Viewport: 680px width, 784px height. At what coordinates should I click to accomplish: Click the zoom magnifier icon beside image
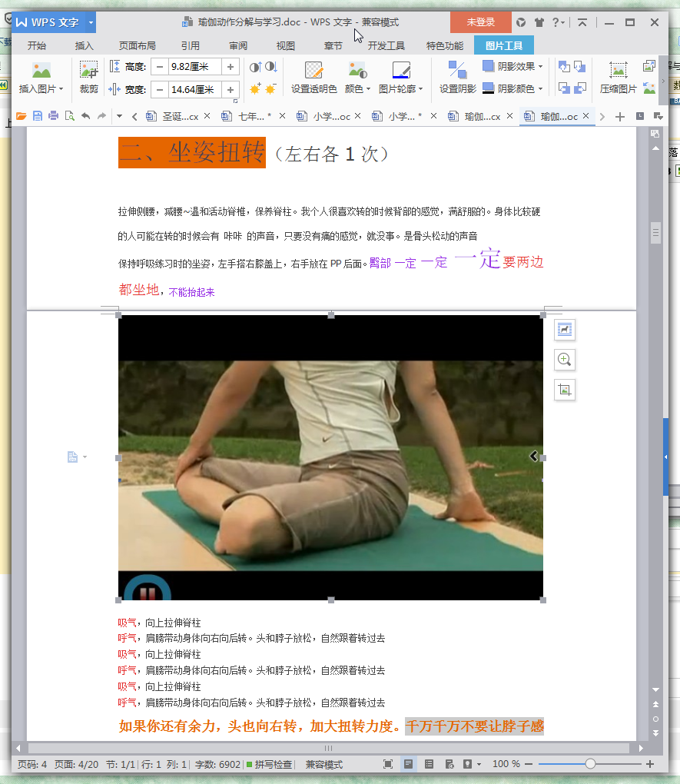pyautogui.click(x=565, y=360)
